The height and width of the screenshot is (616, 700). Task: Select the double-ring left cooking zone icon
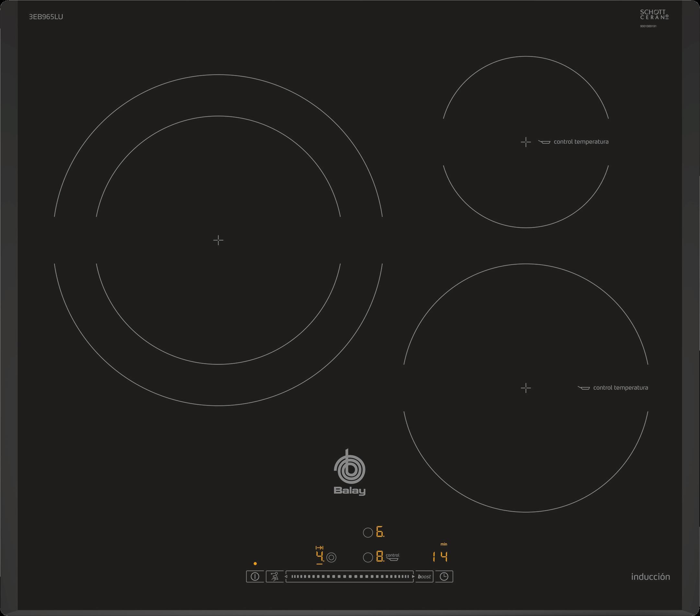[x=331, y=558]
